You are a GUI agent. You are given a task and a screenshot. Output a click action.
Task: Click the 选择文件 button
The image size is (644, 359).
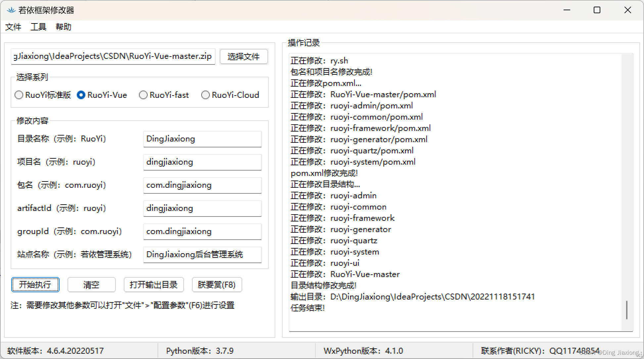244,57
